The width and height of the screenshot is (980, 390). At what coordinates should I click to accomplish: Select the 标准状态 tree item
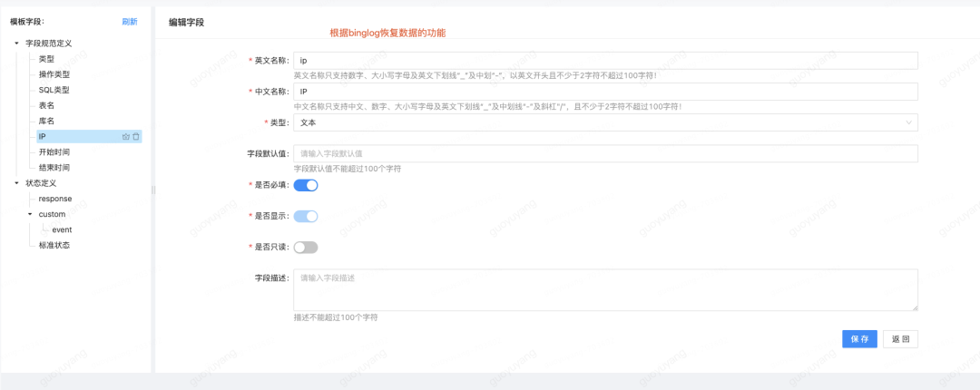point(54,246)
